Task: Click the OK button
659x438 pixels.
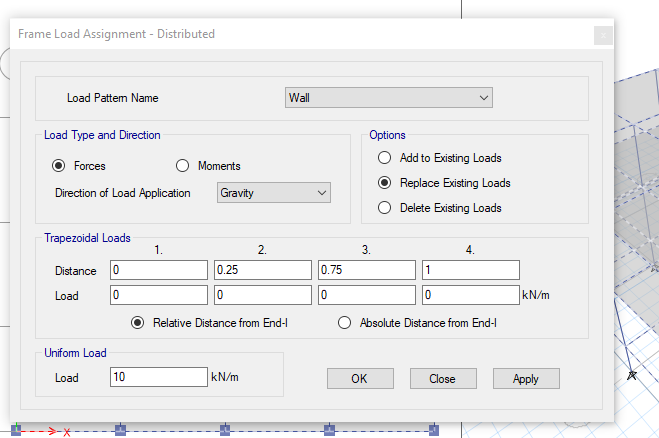Action: tap(360, 379)
